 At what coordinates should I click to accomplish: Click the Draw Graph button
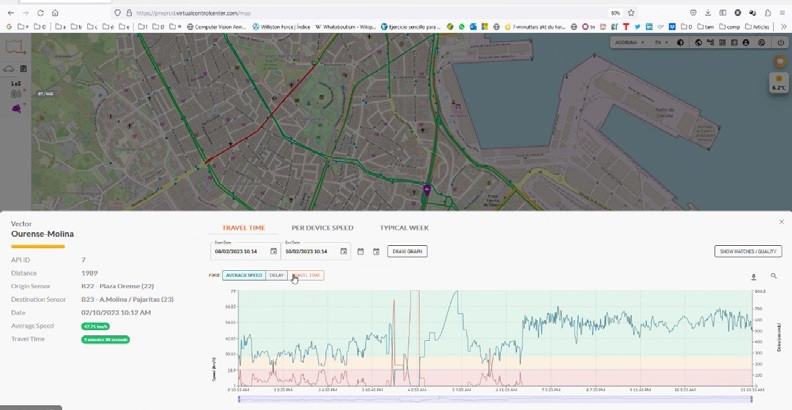tap(407, 251)
